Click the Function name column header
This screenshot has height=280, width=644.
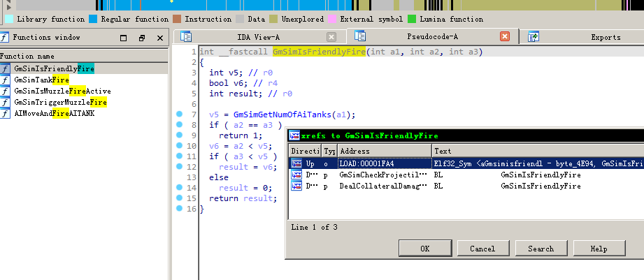point(84,56)
